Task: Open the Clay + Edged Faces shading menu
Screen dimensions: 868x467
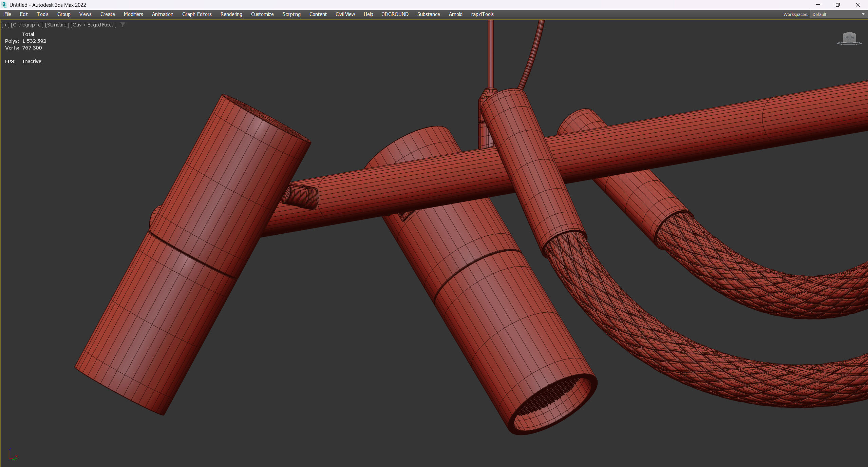Action: 93,25
